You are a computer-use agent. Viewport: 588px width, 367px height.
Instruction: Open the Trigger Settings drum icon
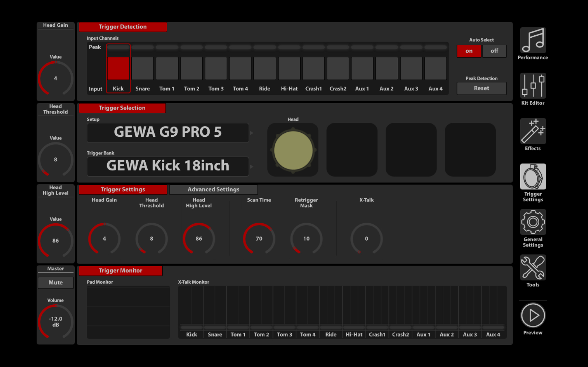click(x=533, y=177)
